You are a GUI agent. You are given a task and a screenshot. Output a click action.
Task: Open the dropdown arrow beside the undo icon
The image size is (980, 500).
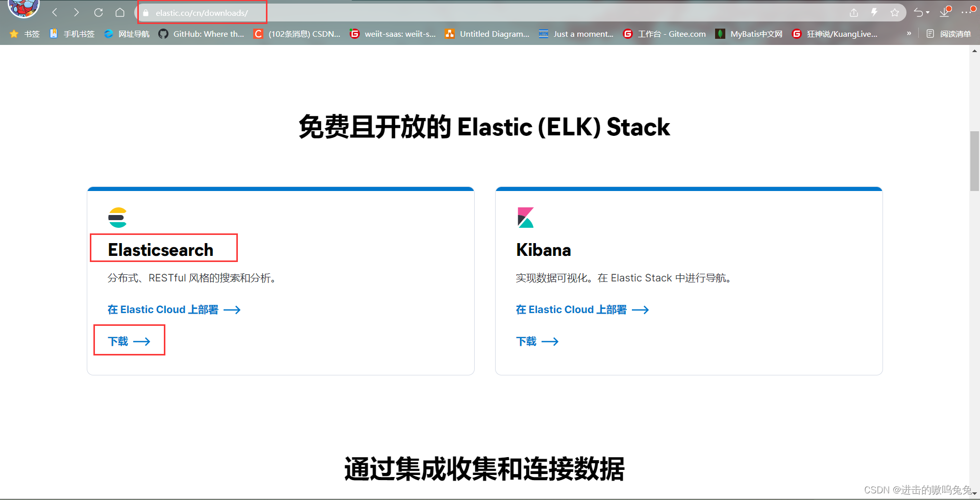click(x=928, y=13)
